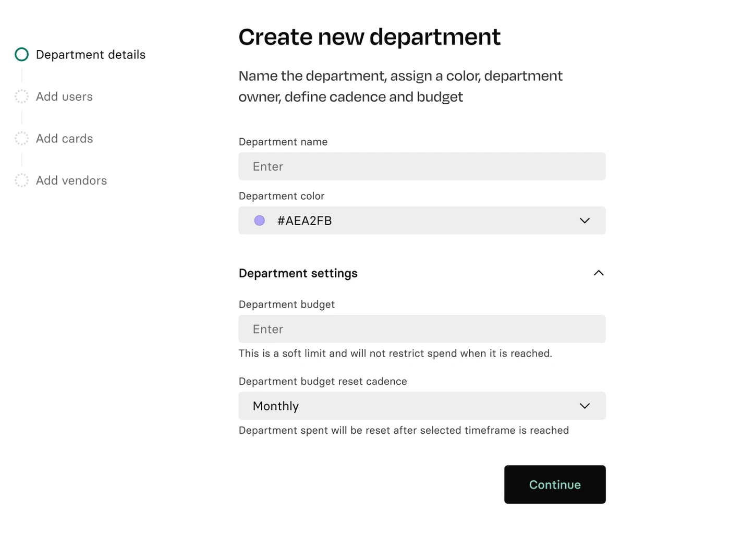This screenshot has height=560, width=730.
Task: Click the Department budget reset cadence label
Action: tap(323, 381)
